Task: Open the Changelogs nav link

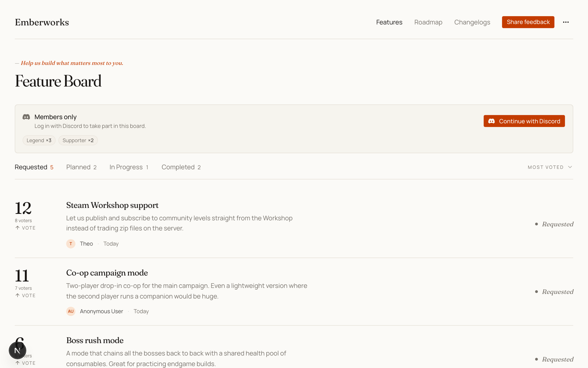Action: (x=472, y=22)
